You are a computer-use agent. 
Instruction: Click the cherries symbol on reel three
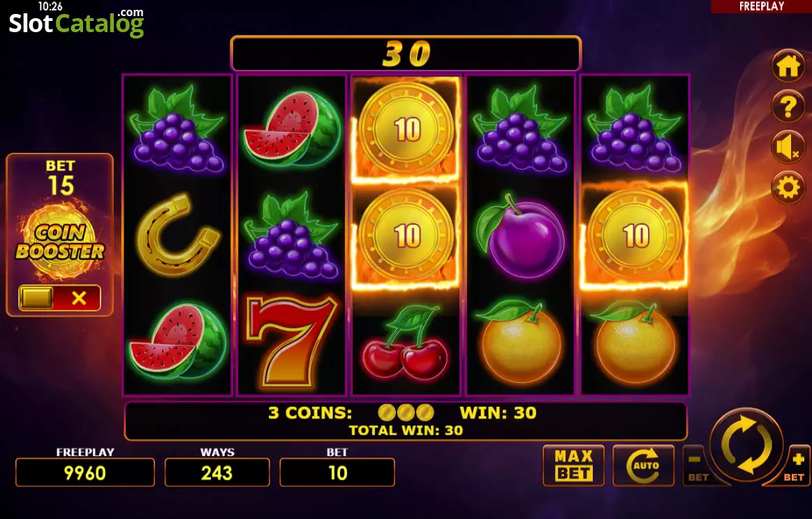coord(406,344)
